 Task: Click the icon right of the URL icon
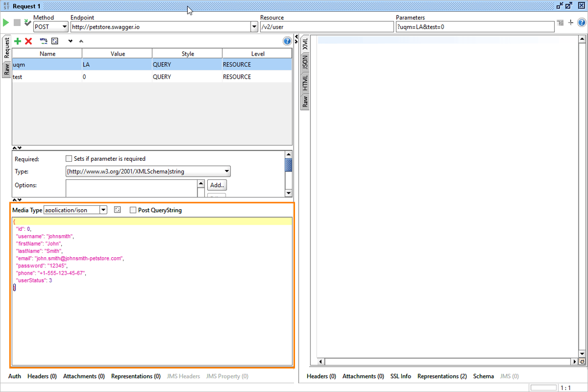pyautogui.click(x=55, y=41)
